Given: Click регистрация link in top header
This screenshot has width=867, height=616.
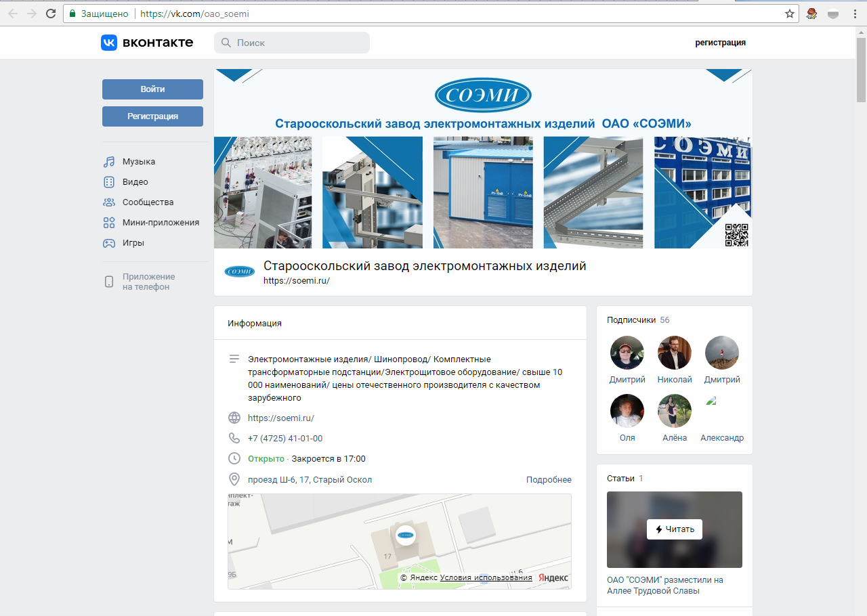Looking at the screenshot, I should [x=720, y=43].
